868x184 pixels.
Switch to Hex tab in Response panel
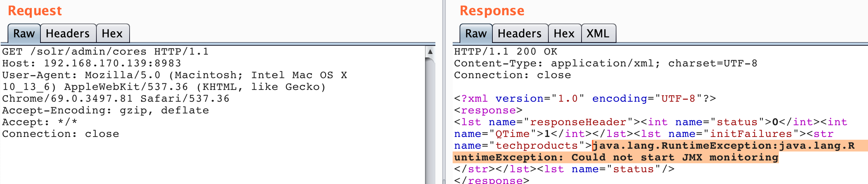565,34
